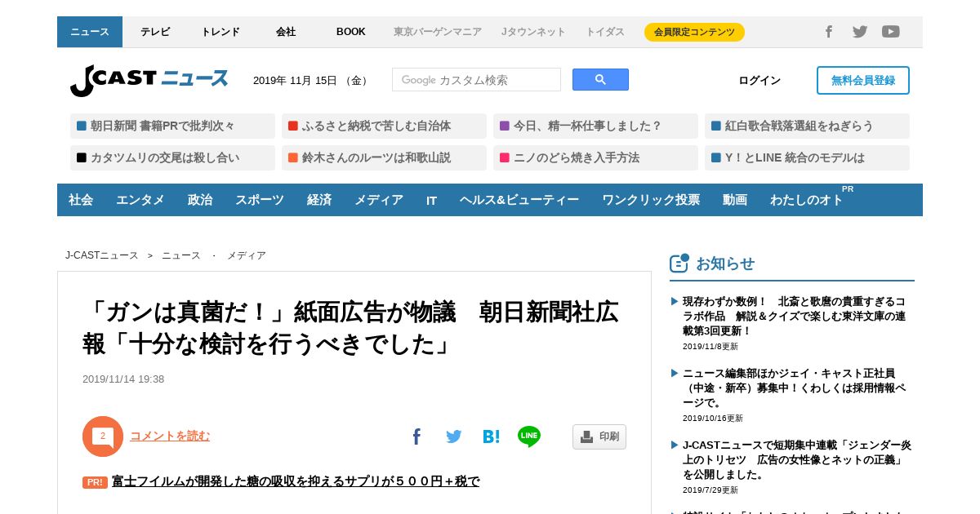Open topic ふるさと納税で苦しむ自治体

(x=384, y=126)
